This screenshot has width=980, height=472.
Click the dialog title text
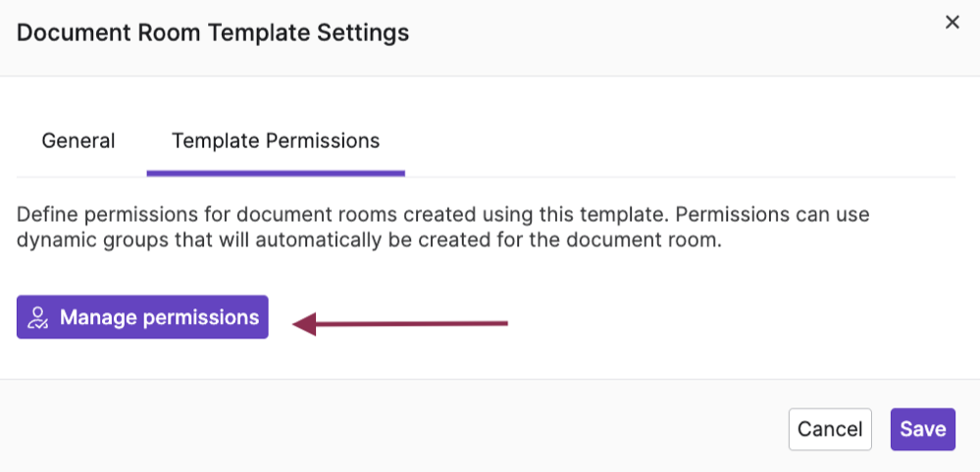coord(213,32)
